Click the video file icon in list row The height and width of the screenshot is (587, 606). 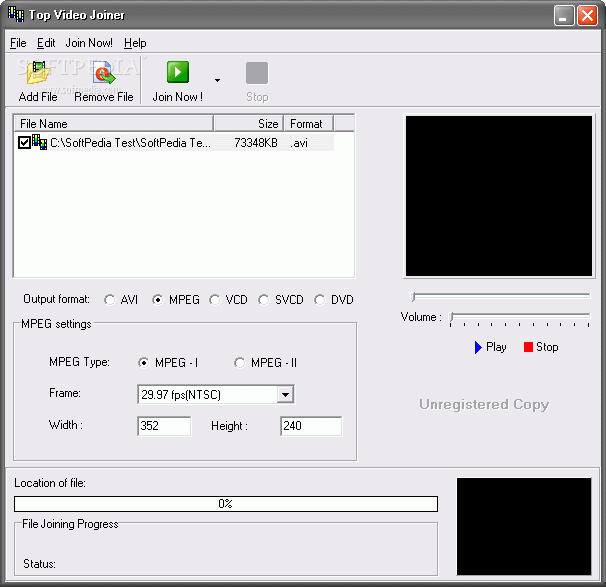39,142
